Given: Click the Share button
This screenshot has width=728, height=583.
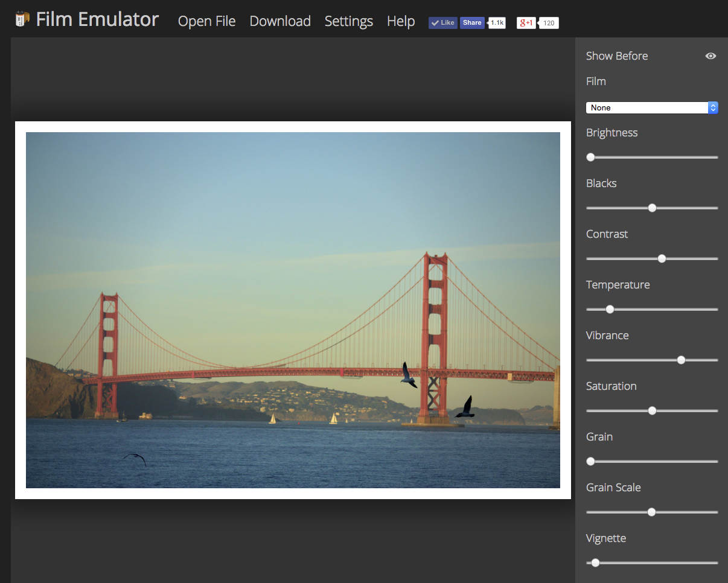Looking at the screenshot, I should coord(472,22).
